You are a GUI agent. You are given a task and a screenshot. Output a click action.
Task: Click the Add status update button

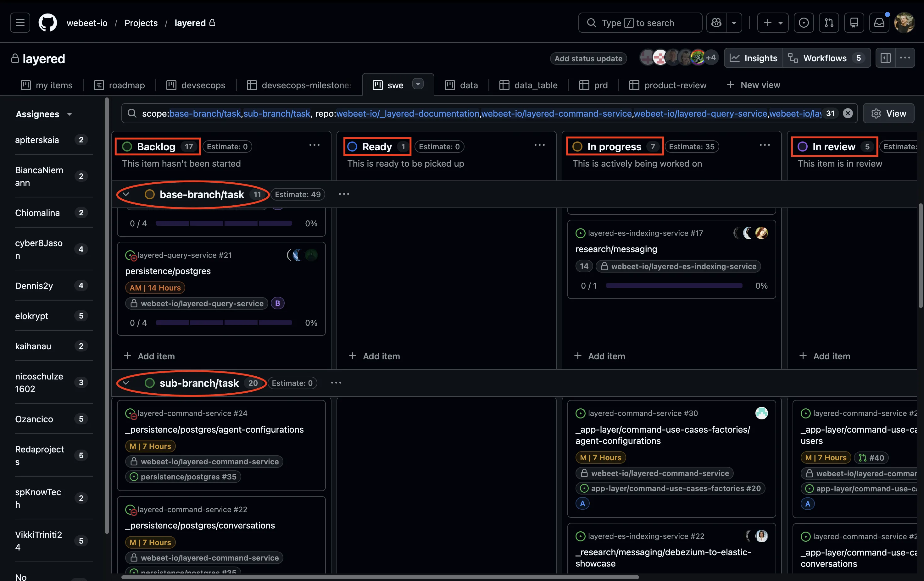click(x=588, y=59)
